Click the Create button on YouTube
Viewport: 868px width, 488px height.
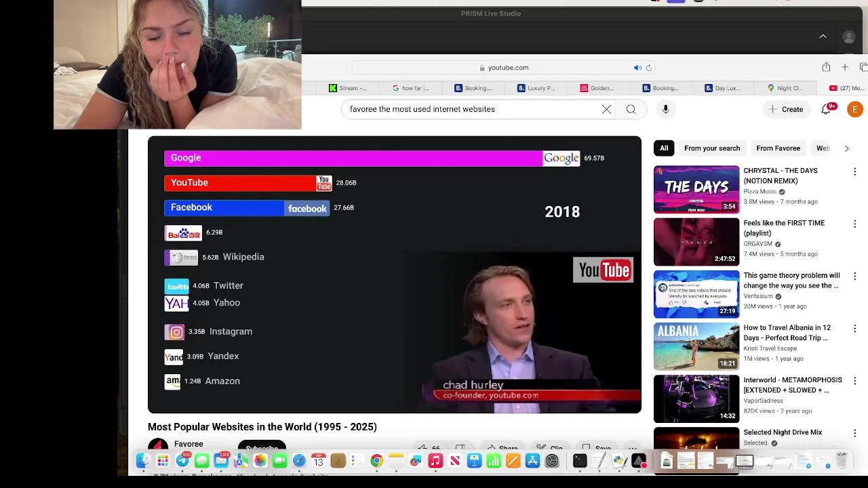(785, 109)
